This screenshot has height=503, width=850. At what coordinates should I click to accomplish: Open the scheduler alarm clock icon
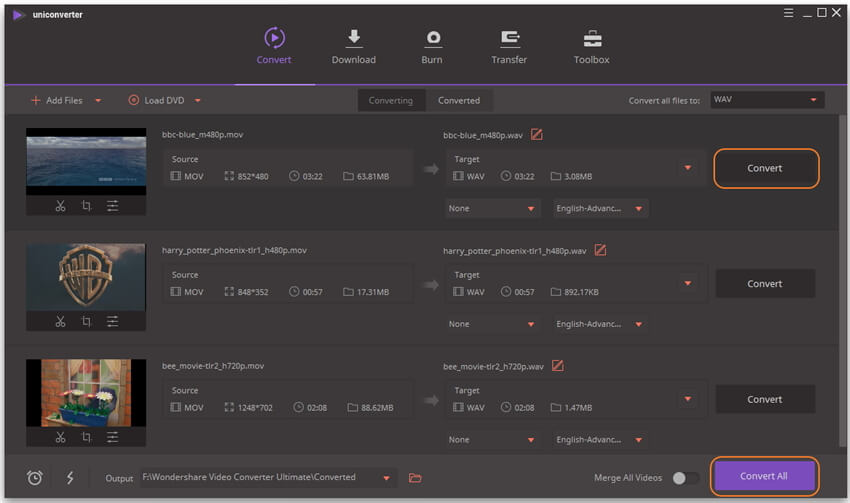coord(35,478)
